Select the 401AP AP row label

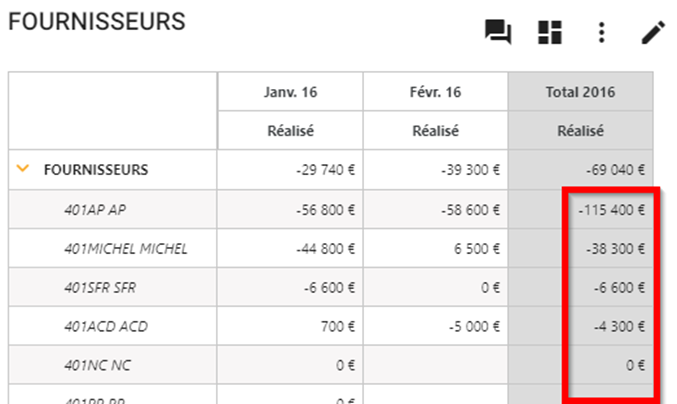click(x=95, y=210)
